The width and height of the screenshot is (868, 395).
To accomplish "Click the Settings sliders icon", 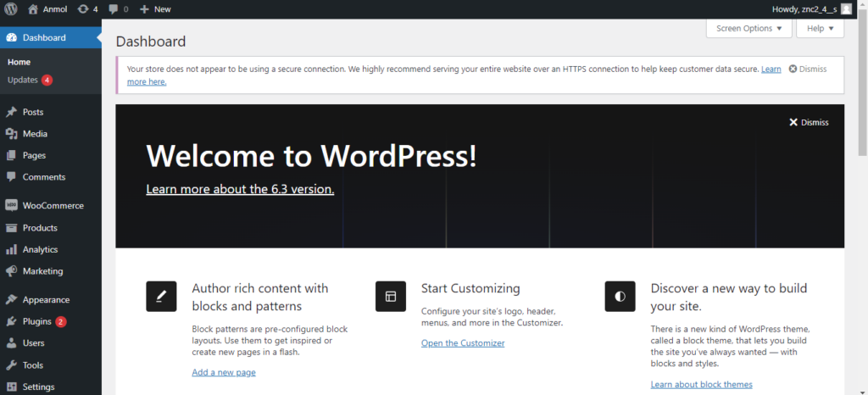I will (x=11, y=387).
